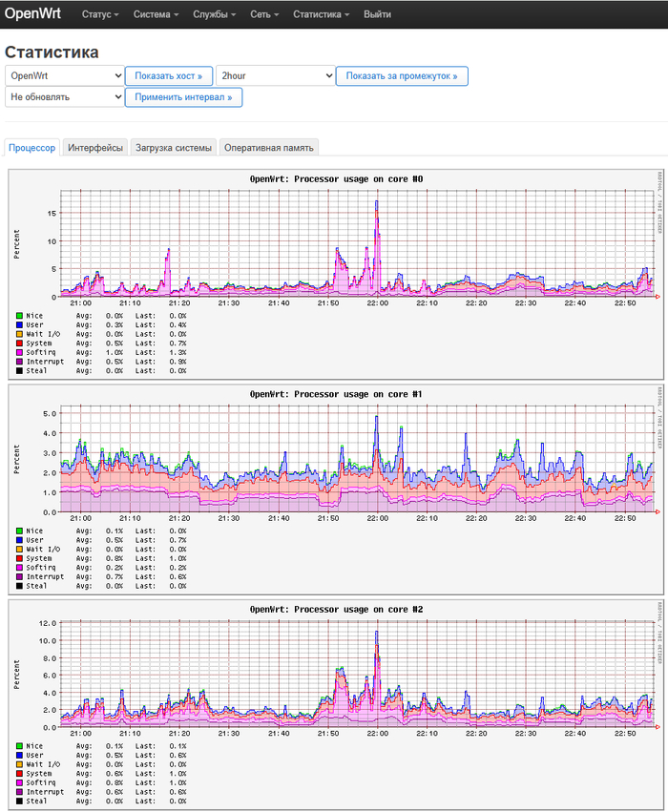Switch to the Интерфейсы tab

click(x=95, y=147)
